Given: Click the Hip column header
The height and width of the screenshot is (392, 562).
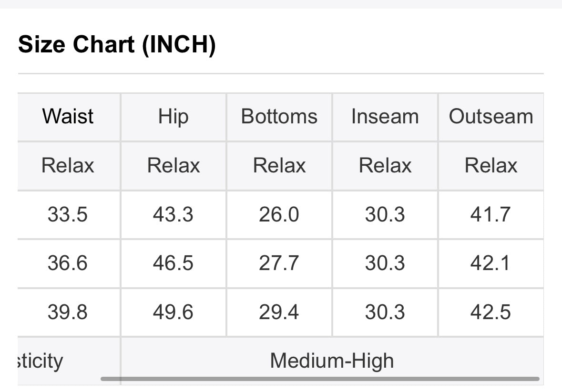Looking at the screenshot, I should point(174,117).
